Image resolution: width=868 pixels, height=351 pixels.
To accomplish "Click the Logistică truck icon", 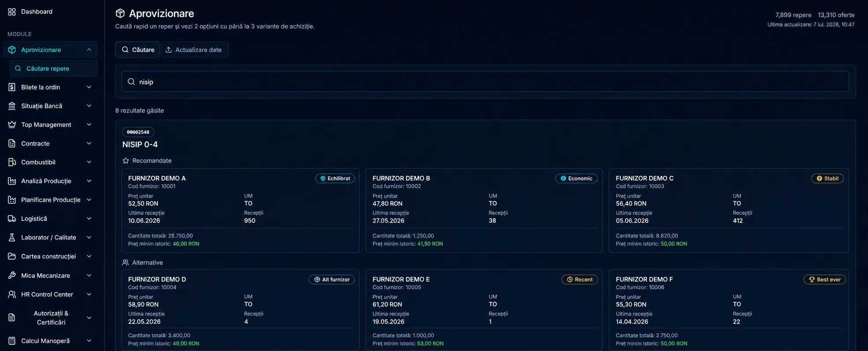I will 12,219.
